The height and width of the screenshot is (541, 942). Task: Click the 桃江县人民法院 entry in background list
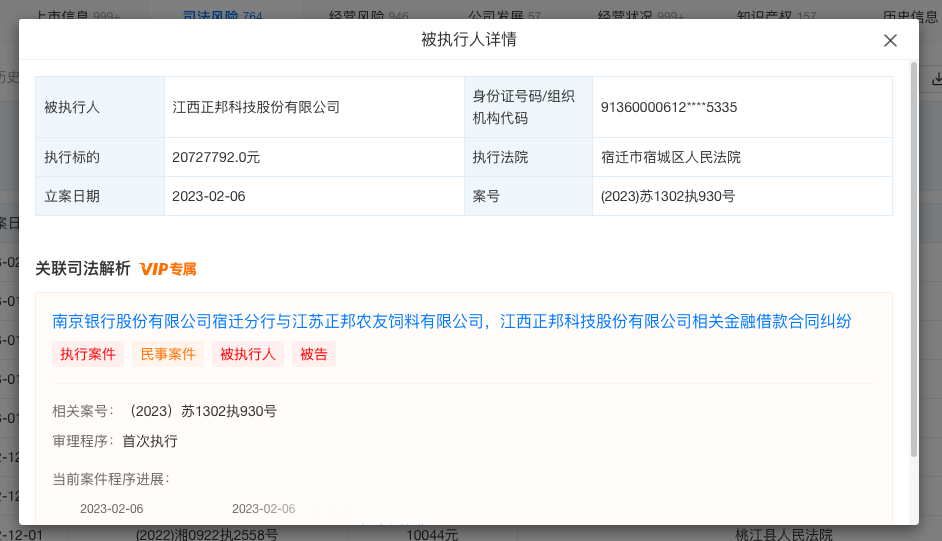769,535
